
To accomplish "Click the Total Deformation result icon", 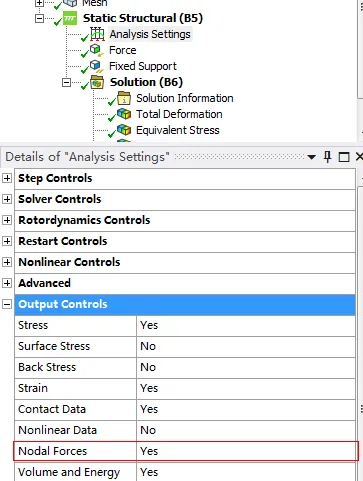I will point(124,114).
